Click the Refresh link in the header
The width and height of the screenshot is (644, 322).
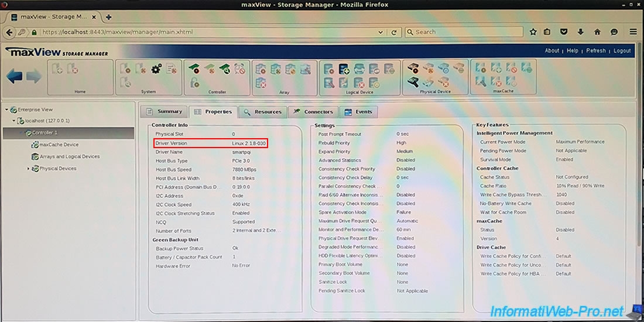point(595,50)
